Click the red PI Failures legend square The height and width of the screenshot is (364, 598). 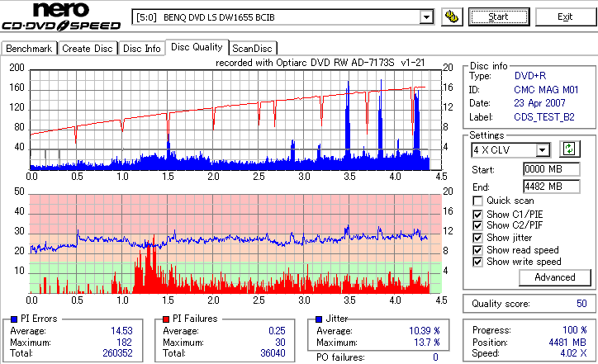point(166,319)
